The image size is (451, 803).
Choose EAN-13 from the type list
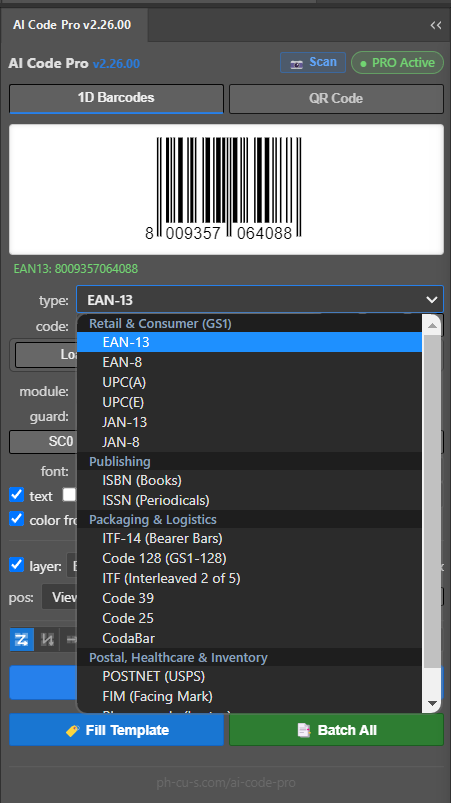pos(249,342)
